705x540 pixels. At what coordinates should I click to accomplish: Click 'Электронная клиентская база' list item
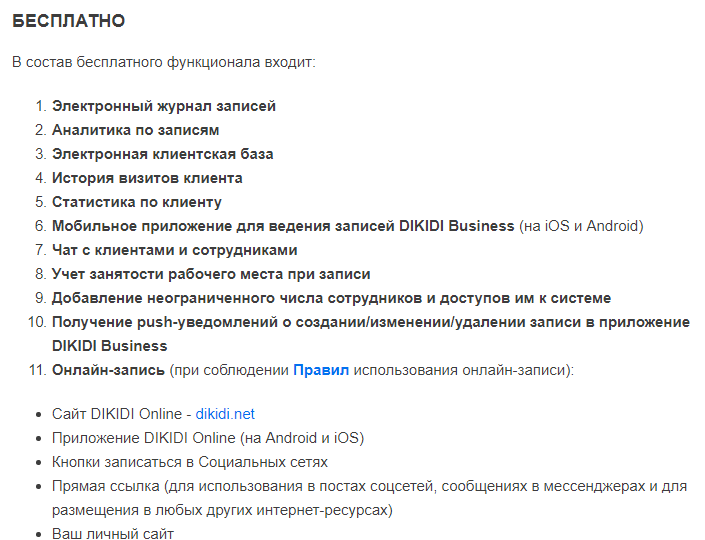point(162,154)
